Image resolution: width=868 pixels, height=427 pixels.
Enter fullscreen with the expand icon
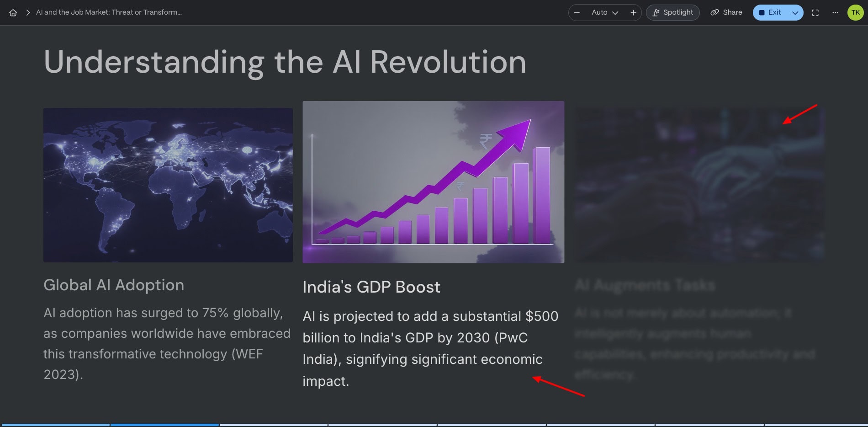[815, 13]
